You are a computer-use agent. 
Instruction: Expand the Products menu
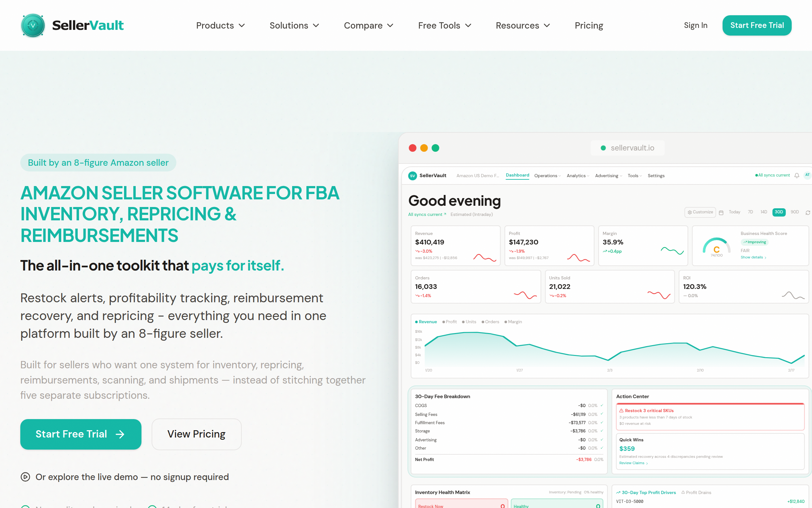click(x=220, y=25)
